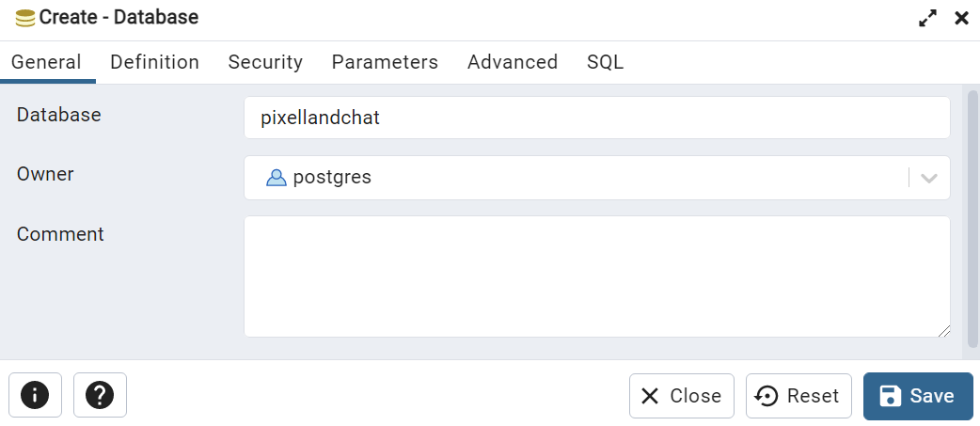Reset the form with the Reset button
Viewport: 980px width, 426px height.
(798, 395)
